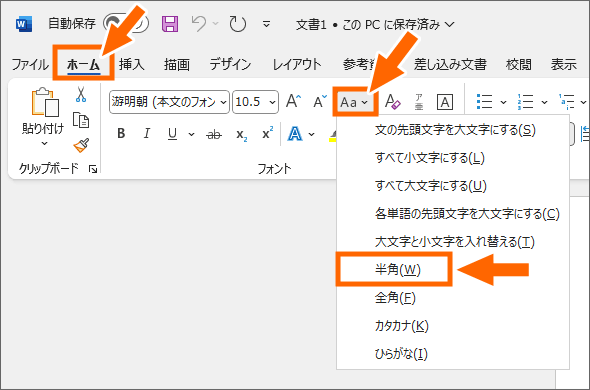The image size is (590, 390).
Task: Switch to the レイアウト tab
Action: [297, 64]
